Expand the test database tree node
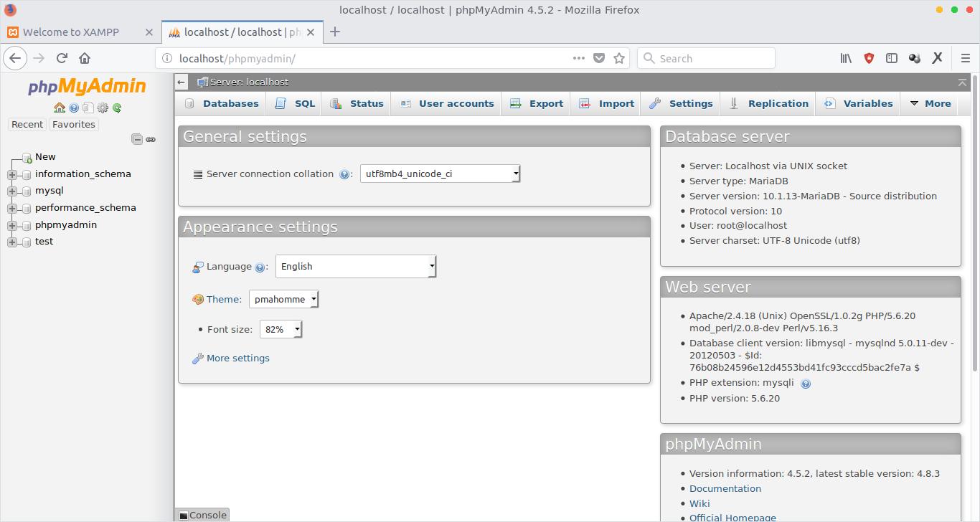 click(12, 242)
